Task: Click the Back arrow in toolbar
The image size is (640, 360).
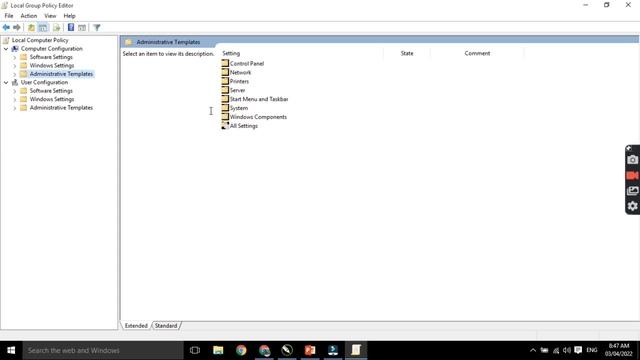Action: [x=6, y=27]
